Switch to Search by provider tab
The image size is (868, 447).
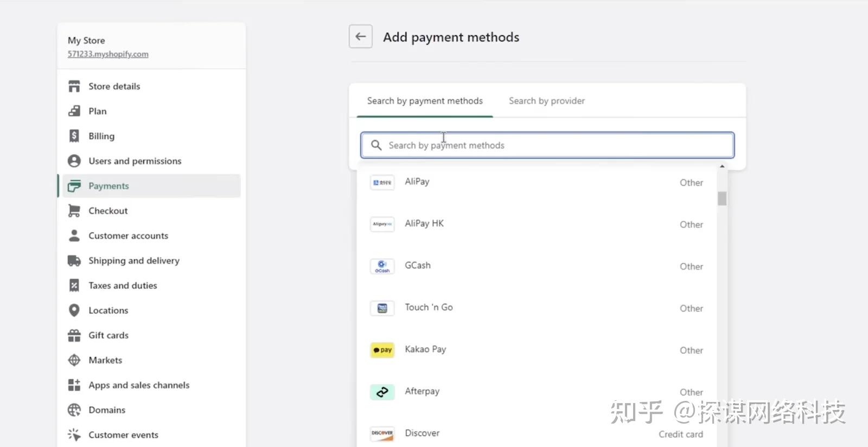[547, 101]
